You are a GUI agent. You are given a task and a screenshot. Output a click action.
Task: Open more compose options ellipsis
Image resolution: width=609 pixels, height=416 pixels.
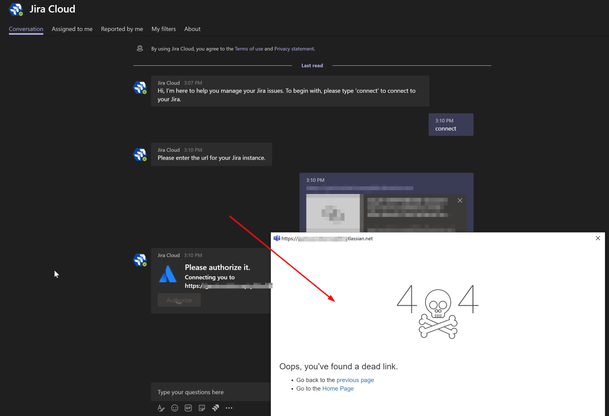(229, 408)
